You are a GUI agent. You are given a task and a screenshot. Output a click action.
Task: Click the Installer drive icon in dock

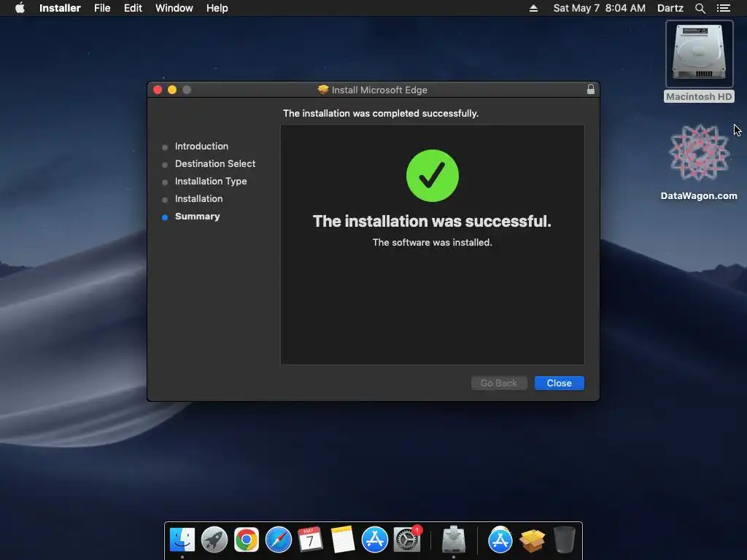coord(454,539)
